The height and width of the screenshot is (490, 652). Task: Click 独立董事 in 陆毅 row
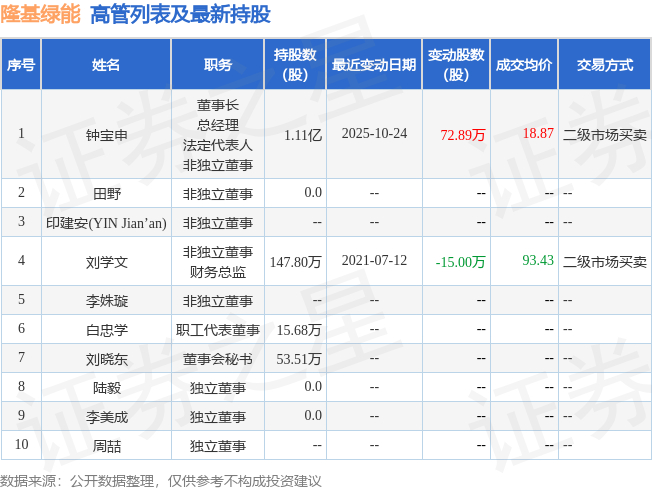tap(217, 388)
